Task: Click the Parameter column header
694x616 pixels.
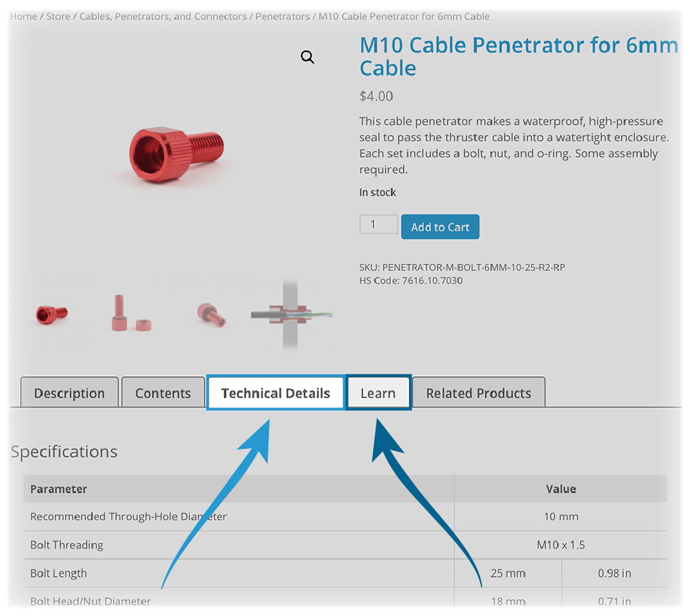Action: (x=59, y=489)
